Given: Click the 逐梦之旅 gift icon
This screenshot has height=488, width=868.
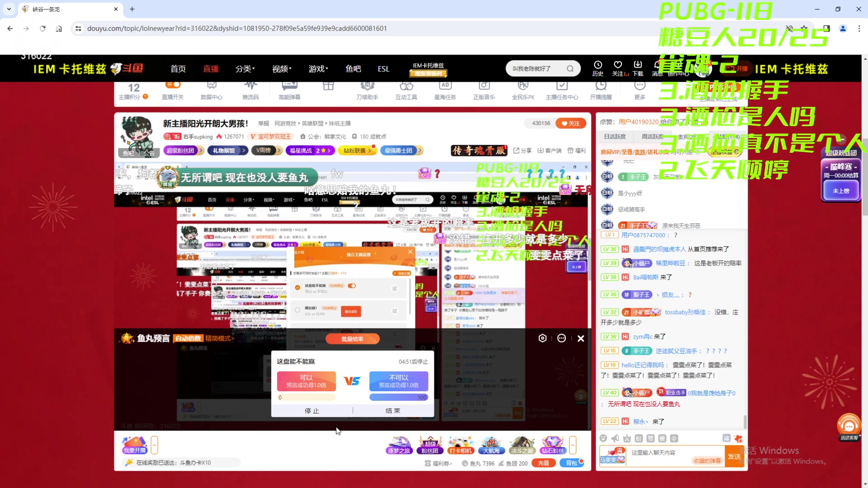Looking at the screenshot, I should point(399,445).
